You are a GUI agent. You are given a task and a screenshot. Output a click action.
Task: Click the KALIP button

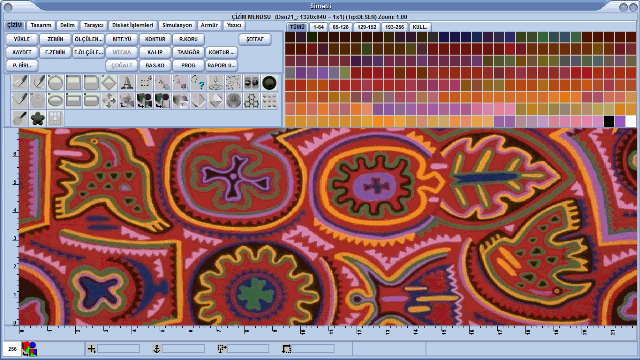tap(155, 52)
